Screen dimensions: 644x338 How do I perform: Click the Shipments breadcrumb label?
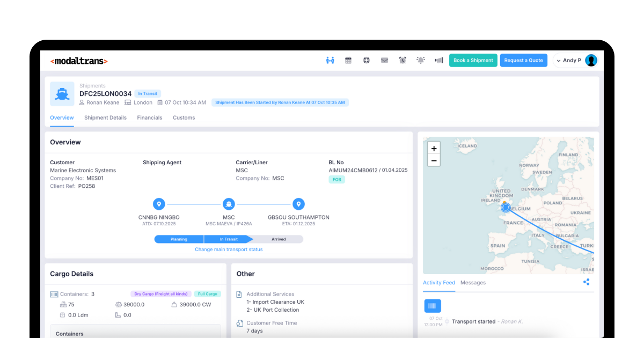[x=92, y=86]
